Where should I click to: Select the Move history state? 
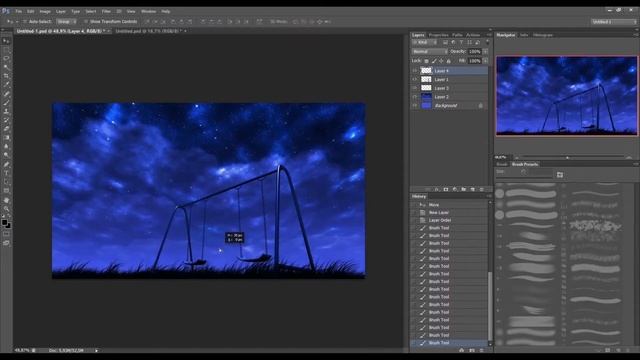pyautogui.click(x=449, y=205)
